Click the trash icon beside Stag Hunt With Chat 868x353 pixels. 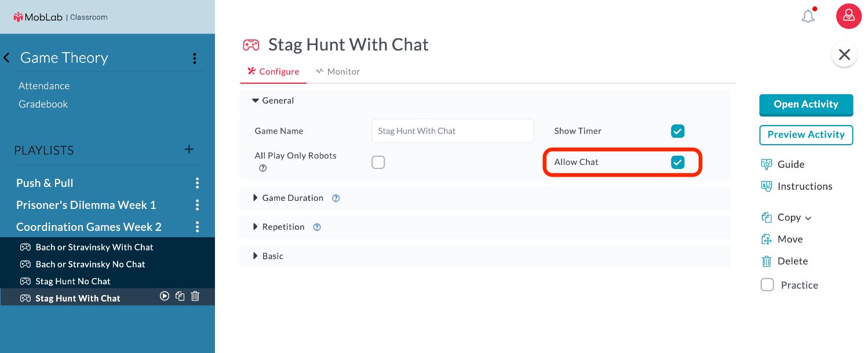coord(195,296)
